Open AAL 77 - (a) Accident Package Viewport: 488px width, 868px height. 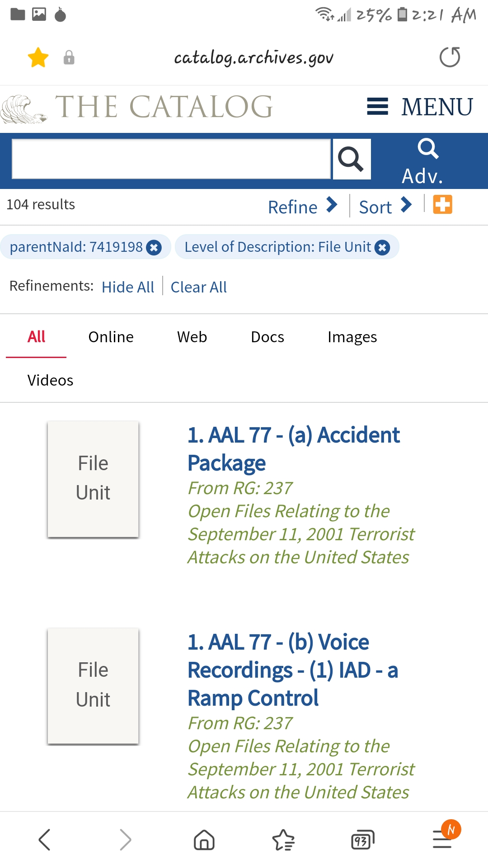coord(293,448)
